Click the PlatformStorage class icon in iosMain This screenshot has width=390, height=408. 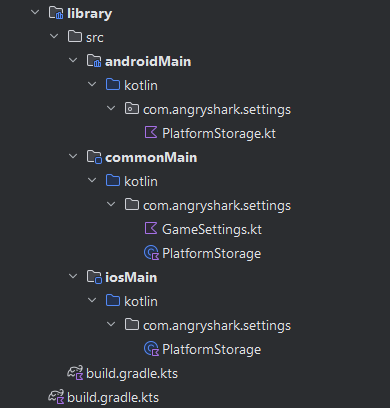(151, 349)
